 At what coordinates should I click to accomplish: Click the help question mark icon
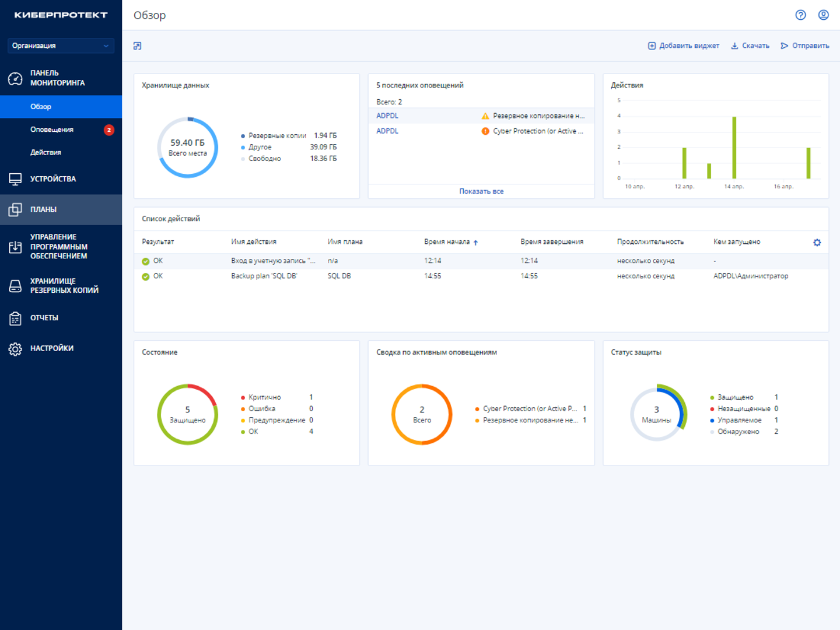[x=800, y=15]
